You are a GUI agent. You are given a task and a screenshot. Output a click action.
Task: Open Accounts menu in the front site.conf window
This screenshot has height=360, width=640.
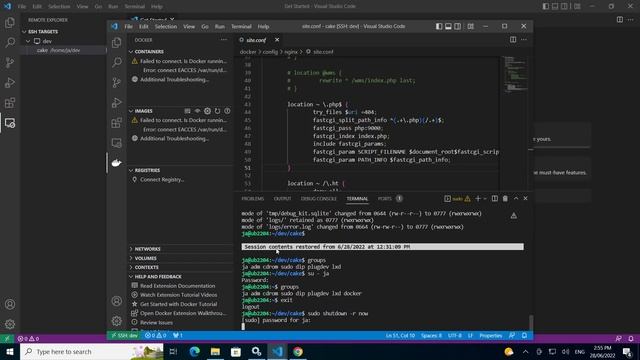(x=117, y=301)
